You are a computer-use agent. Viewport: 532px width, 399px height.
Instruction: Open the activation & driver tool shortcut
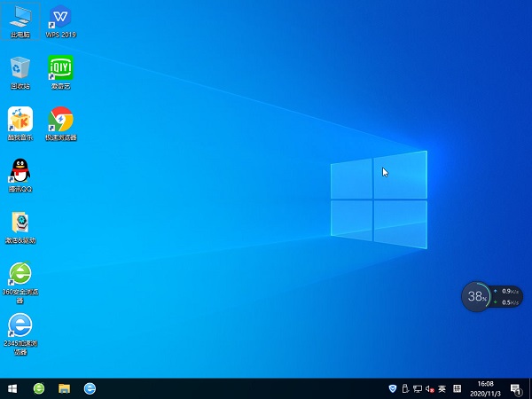pos(20,223)
